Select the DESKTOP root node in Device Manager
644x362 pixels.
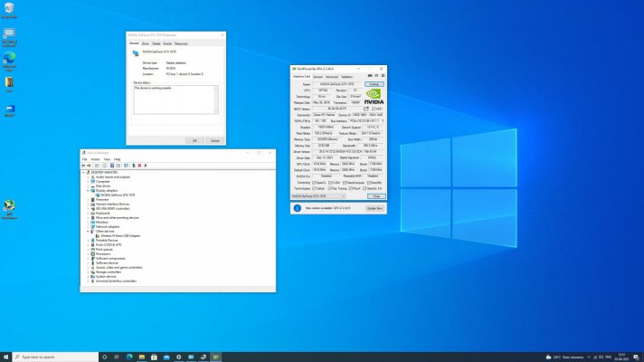104,173
